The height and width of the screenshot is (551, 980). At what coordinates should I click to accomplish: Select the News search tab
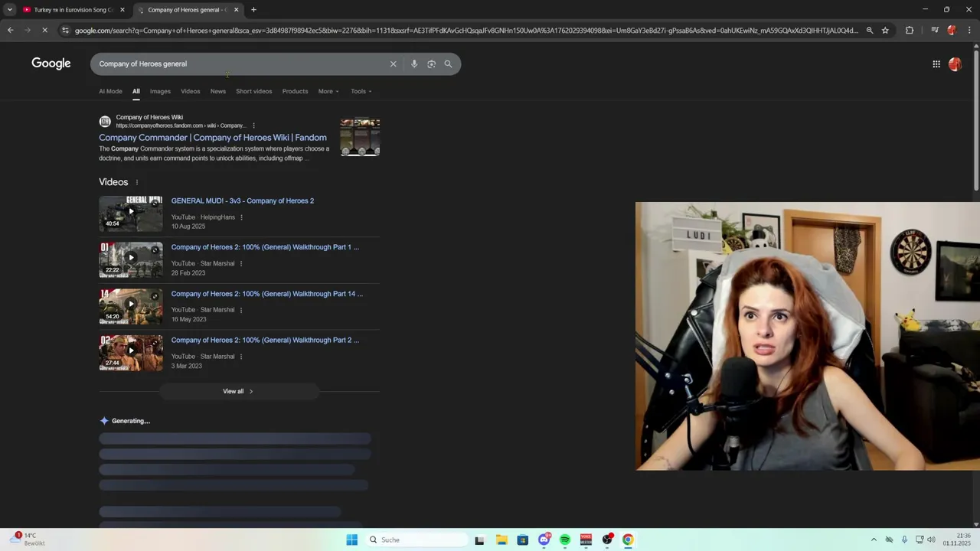point(218,91)
